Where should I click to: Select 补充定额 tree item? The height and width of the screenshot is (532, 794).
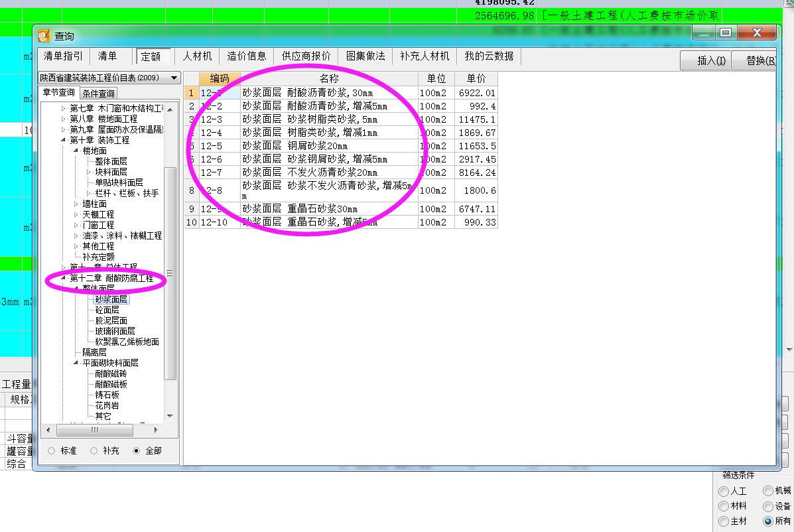[x=98, y=257]
